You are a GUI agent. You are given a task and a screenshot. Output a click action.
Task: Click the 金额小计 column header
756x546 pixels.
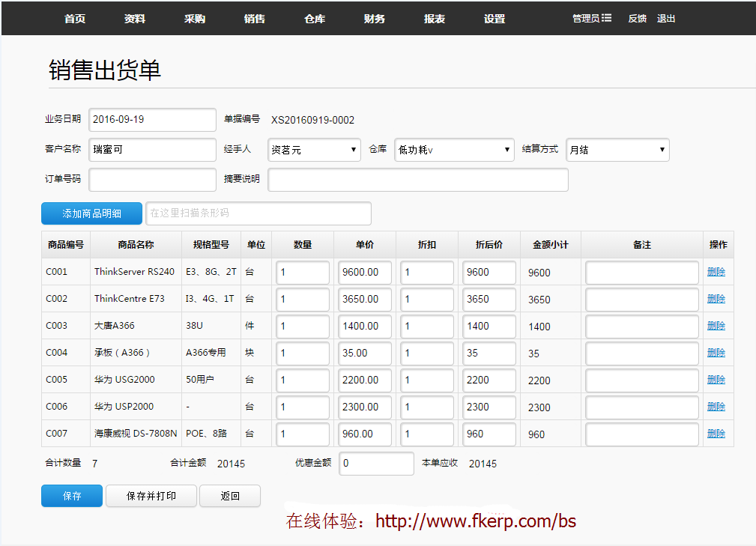(x=551, y=245)
